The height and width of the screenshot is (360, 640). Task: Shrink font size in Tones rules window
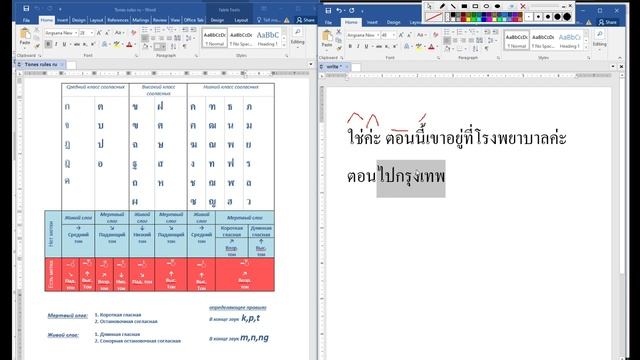[107, 33]
